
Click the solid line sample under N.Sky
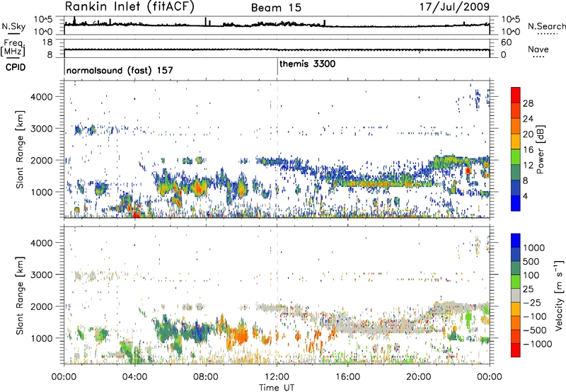pyautogui.click(x=13, y=34)
